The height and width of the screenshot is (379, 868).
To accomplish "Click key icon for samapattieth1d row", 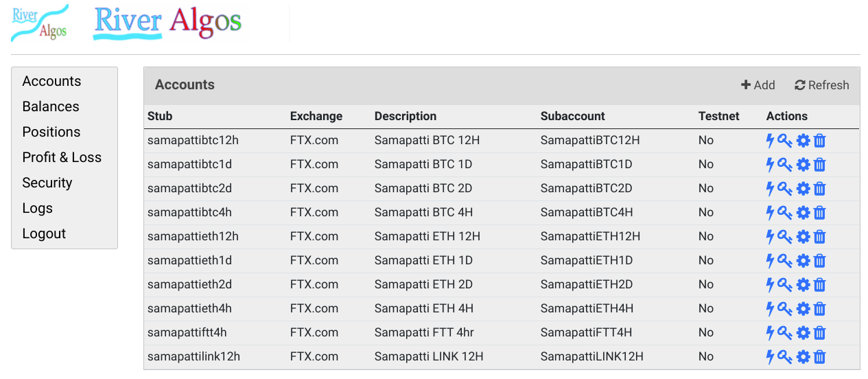I will pyautogui.click(x=785, y=261).
